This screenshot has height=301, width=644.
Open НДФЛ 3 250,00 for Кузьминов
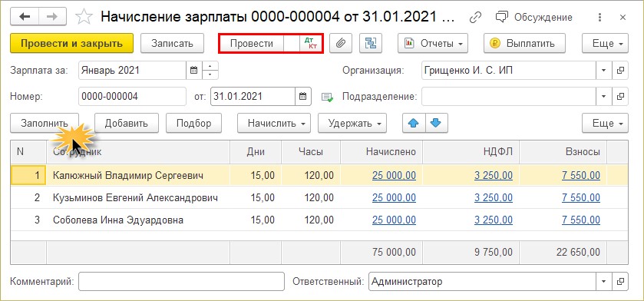tap(494, 198)
